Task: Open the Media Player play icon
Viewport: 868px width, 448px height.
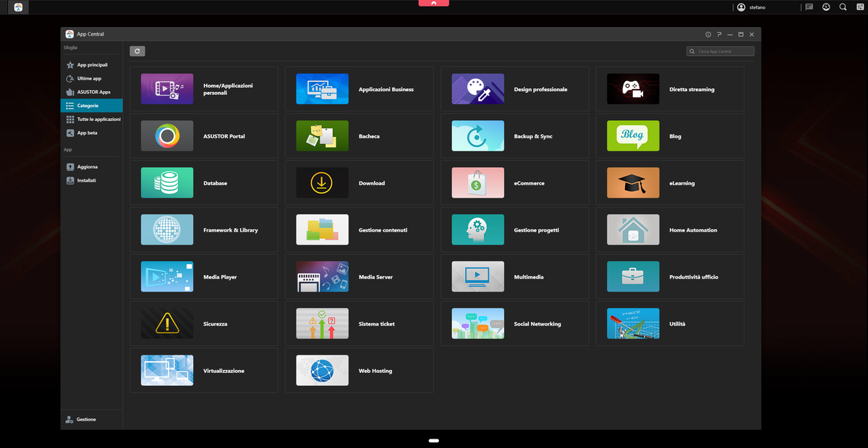Action: 167,276
